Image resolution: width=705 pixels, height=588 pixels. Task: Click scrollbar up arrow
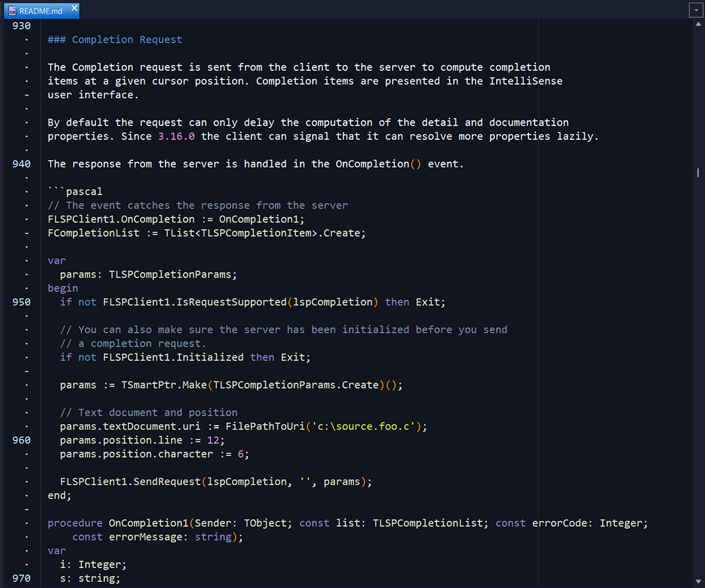[698, 25]
